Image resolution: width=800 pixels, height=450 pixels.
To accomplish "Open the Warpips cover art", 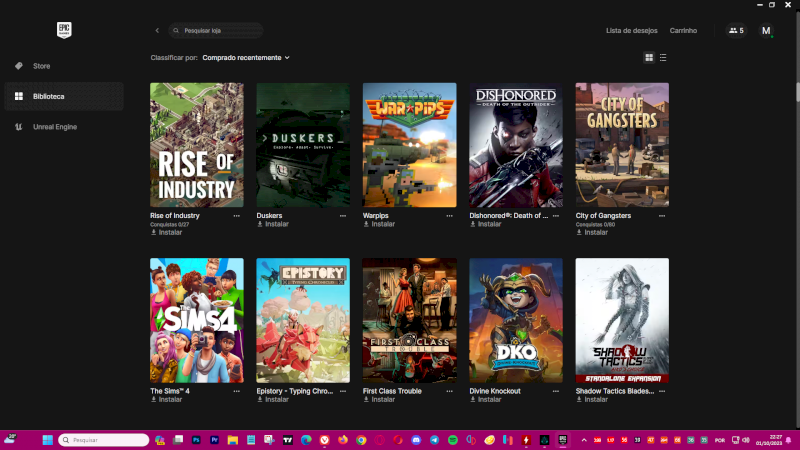I will point(410,145).
